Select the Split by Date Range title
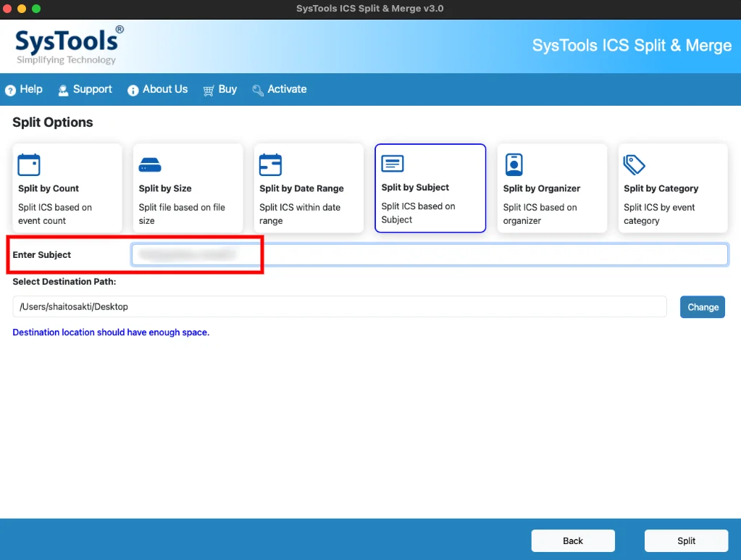The width and height of the screenshot is (741, 560). pos(301,188)
